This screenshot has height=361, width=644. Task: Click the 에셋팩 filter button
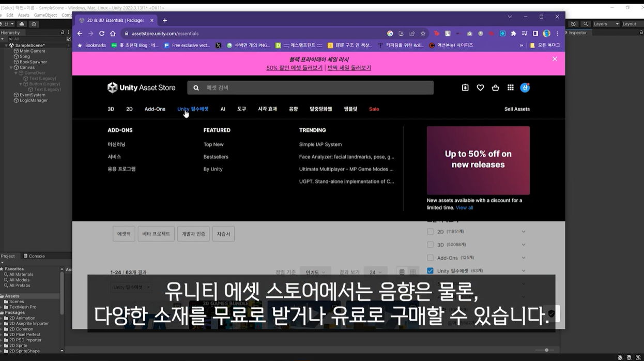tap(124, 234)
